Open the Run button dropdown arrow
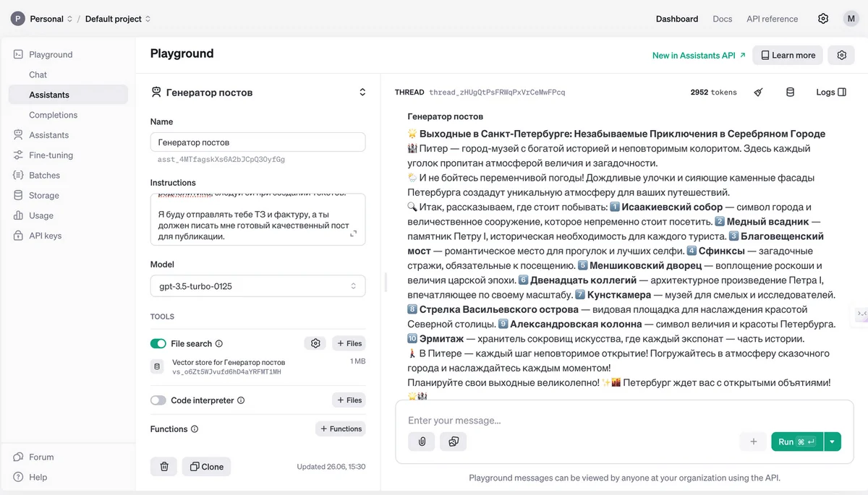Image resolution: width=868 pixels, height=495 pixels. [833, 442]
